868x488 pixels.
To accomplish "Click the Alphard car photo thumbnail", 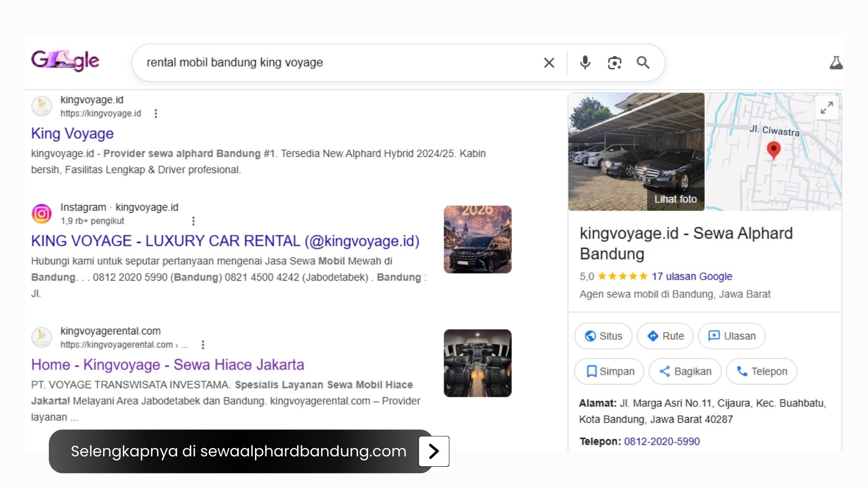I will click(477, 239).
